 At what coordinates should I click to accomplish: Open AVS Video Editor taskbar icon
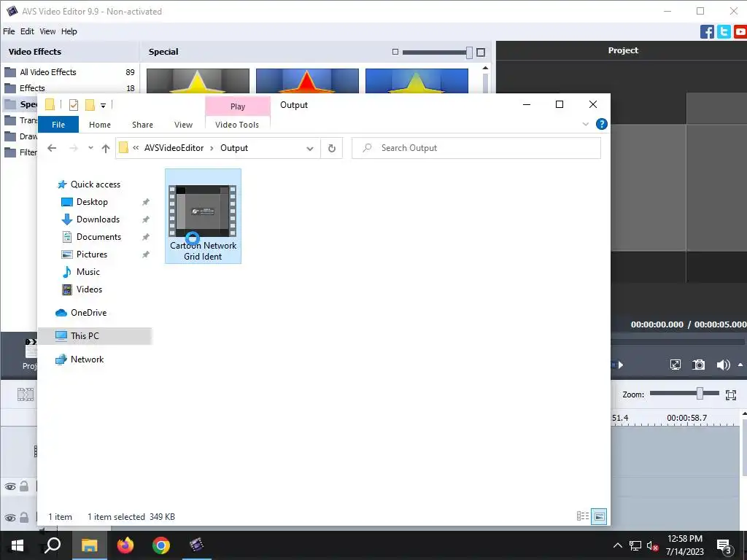click(x=196, y=545)
